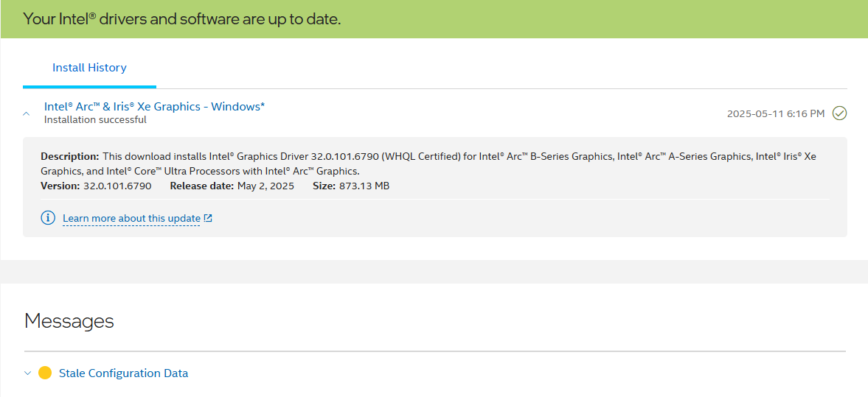This screenshot has width=868, height=397.
Task: Click the Release date May 2, 2025 value
Action: coord(265,186)
